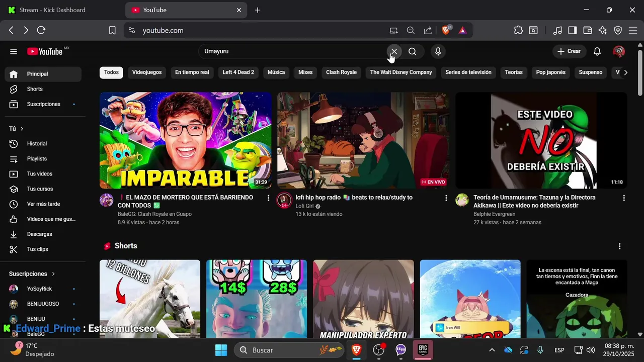644x362 pixels.
Task: Open the IMPARABLE Clash Royale video thumbnail
Action: (x=186, y=140)
